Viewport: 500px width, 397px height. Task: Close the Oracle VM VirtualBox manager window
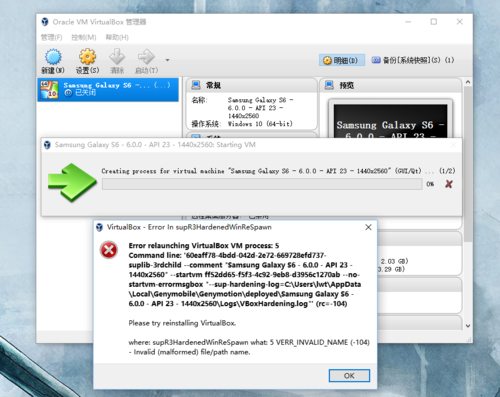[460, 22]
